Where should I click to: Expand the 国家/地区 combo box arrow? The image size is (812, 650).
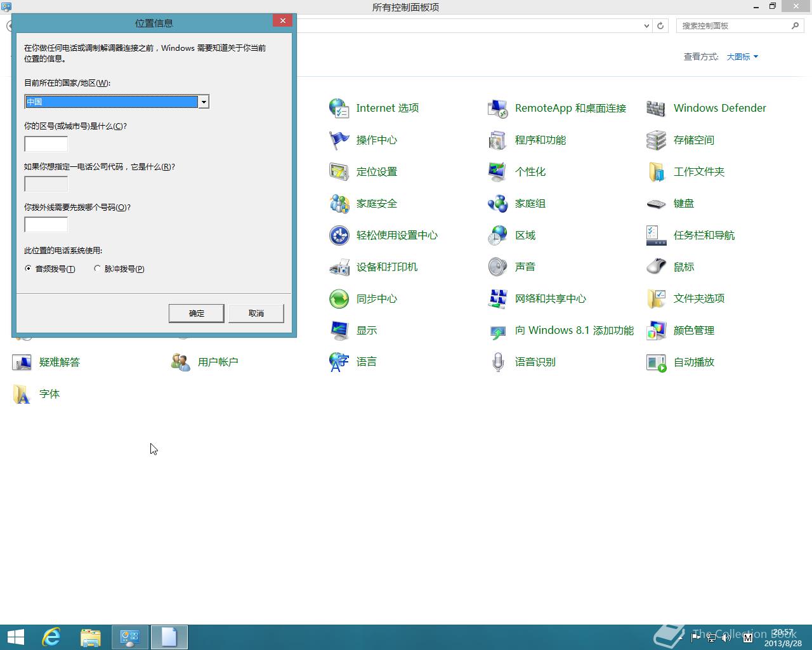pos(204,102)
